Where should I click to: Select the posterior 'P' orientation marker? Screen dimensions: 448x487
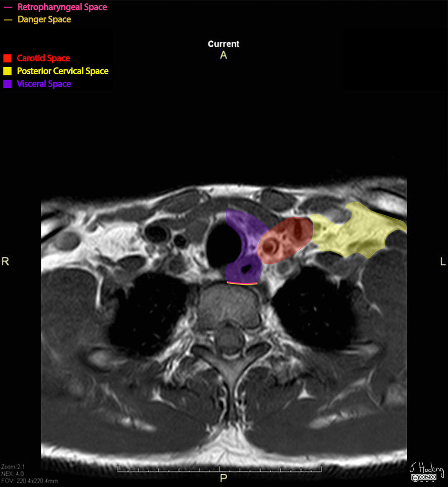pos(223,477)
